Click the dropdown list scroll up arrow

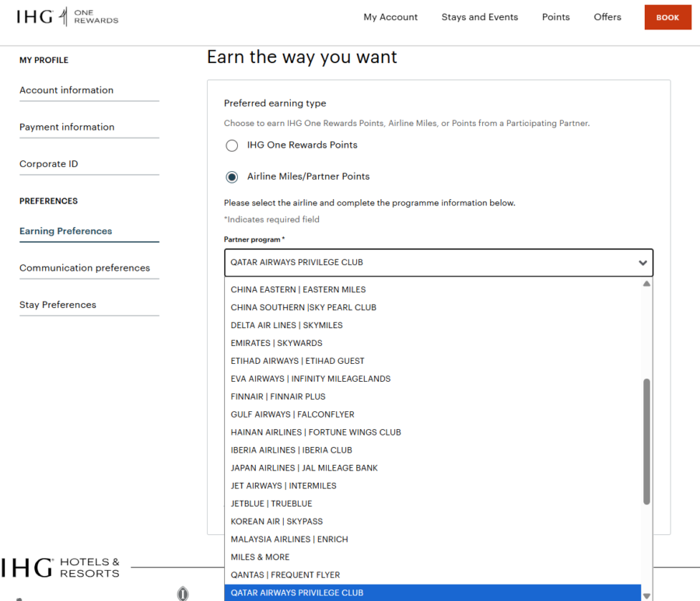pyautogui.click(x=646, y=284)
